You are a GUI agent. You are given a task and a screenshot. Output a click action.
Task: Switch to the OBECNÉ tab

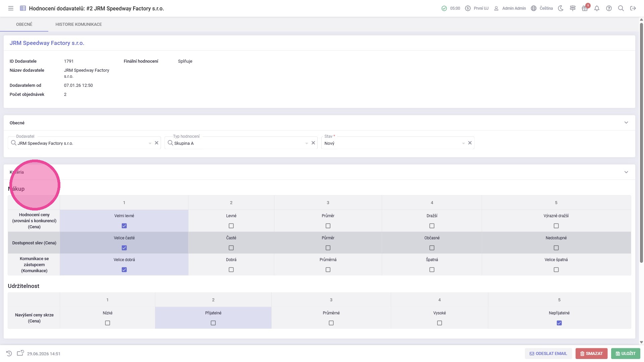(24, 24)
